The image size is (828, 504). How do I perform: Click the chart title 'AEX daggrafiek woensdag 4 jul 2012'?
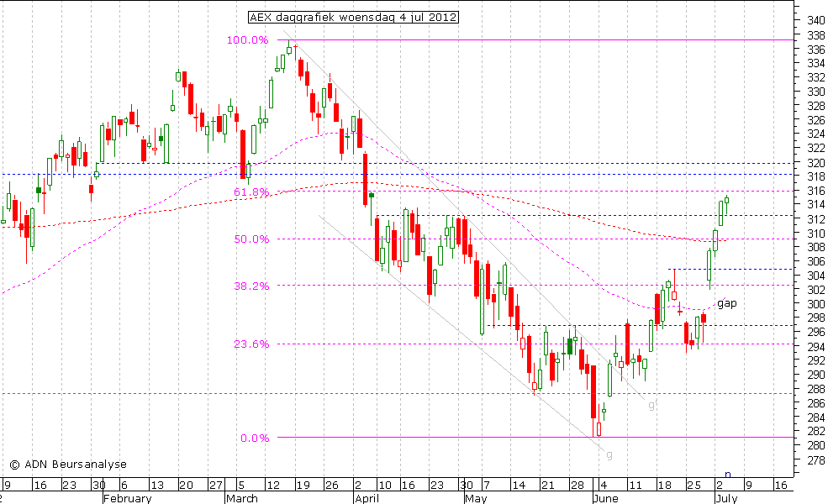tap(353, 18)
